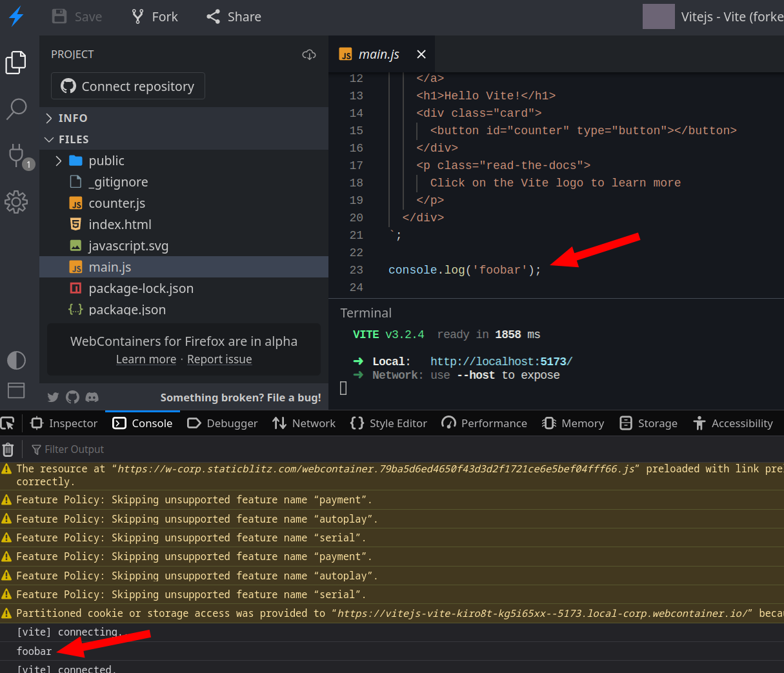Switch to the Accessibility devtools tab

[x=733, y=423]
